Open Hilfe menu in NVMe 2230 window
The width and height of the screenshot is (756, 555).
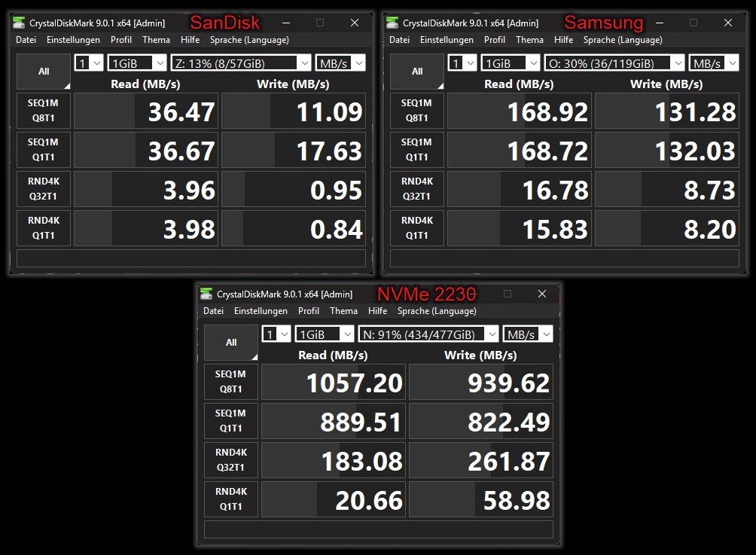[x=377, y=310]
